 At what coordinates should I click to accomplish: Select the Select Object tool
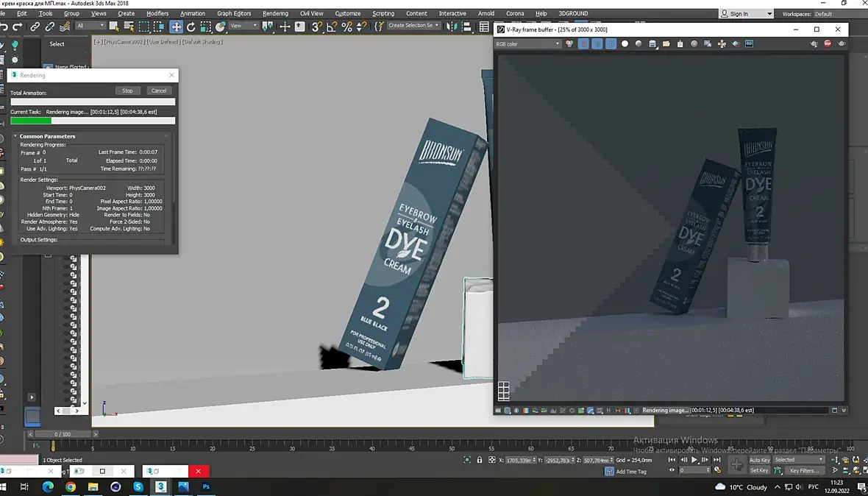[x=114, y=26]
